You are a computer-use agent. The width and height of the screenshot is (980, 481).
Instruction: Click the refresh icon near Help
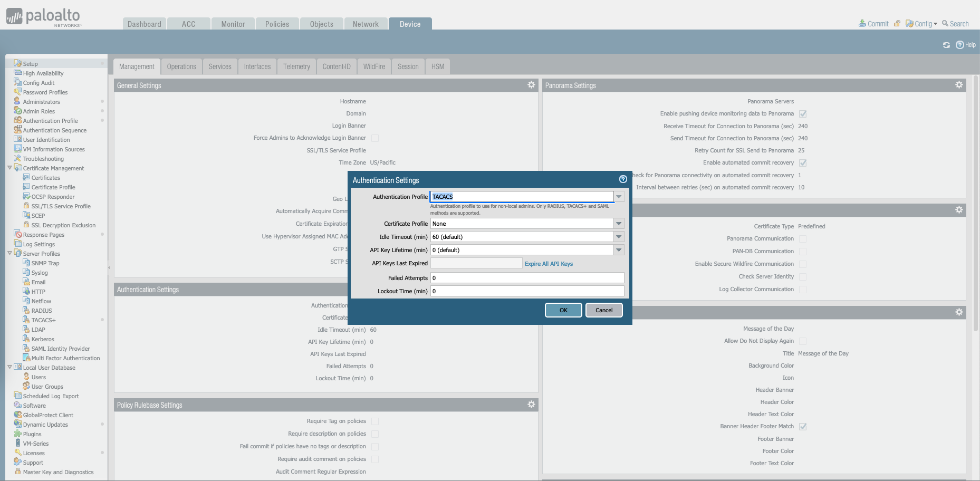[x=946, y=45]
